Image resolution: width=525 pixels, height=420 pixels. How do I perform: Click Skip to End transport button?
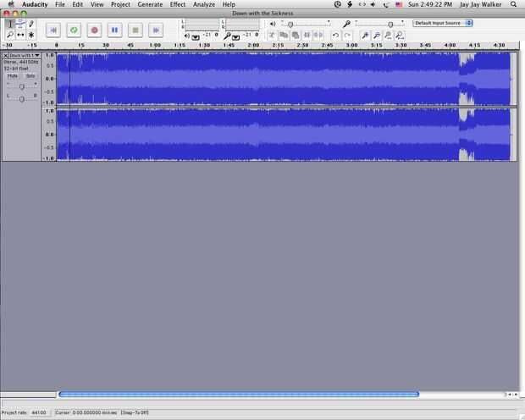156,30
